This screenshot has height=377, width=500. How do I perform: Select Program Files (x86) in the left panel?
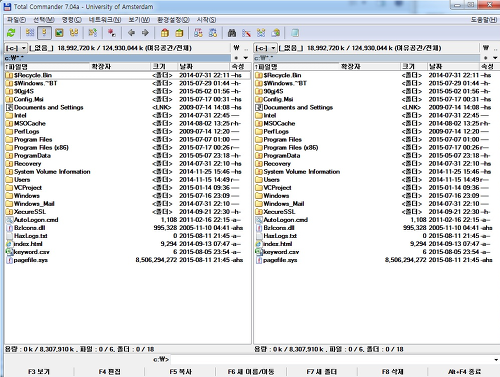tap(127, 148)
